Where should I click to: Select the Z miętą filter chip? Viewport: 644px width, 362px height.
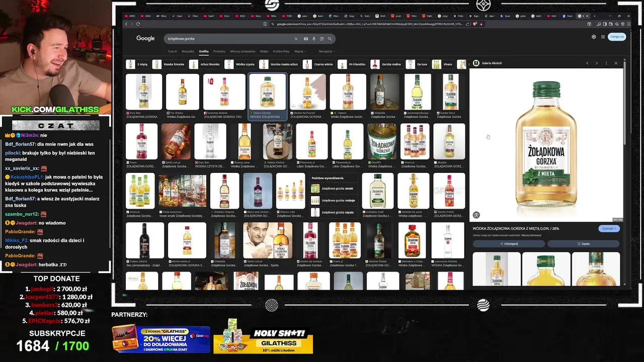coord(137,64)
